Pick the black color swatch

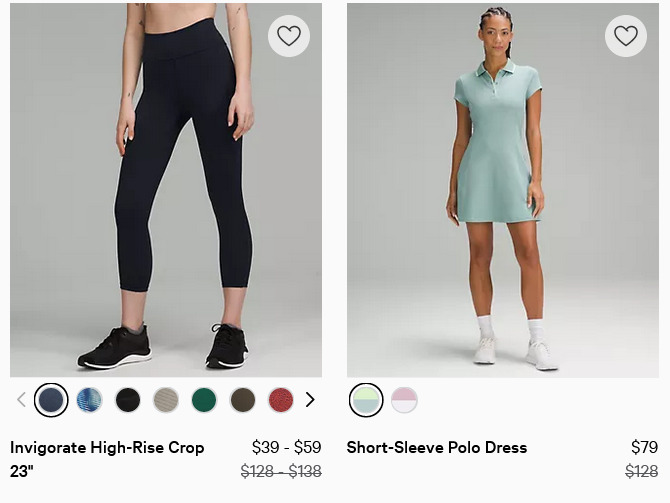[x=128, y=400]
